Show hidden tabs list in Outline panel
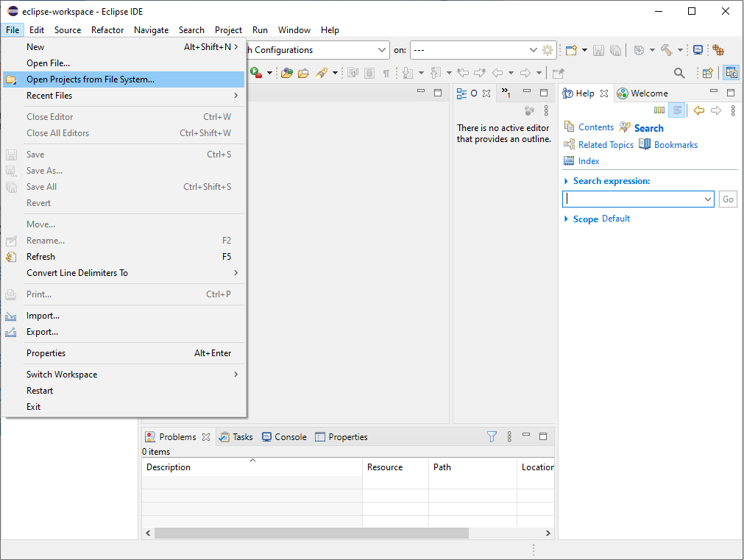 click(x=506, y=93)
